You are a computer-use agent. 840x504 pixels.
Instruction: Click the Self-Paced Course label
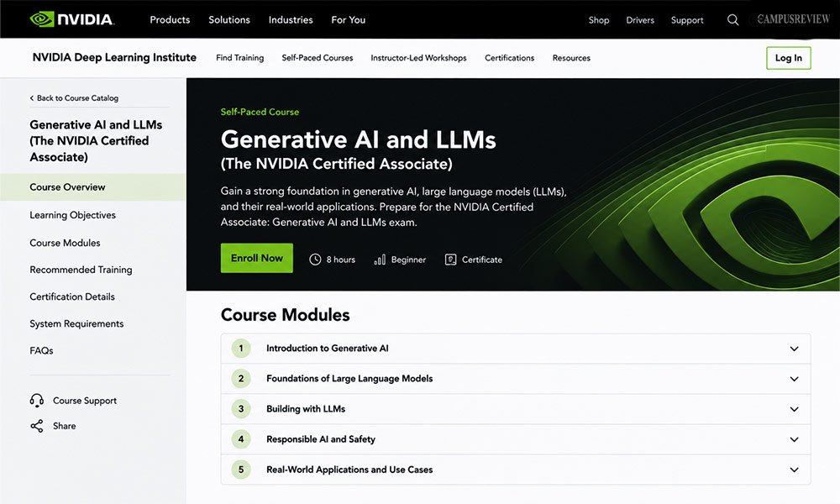pos(260,112)
